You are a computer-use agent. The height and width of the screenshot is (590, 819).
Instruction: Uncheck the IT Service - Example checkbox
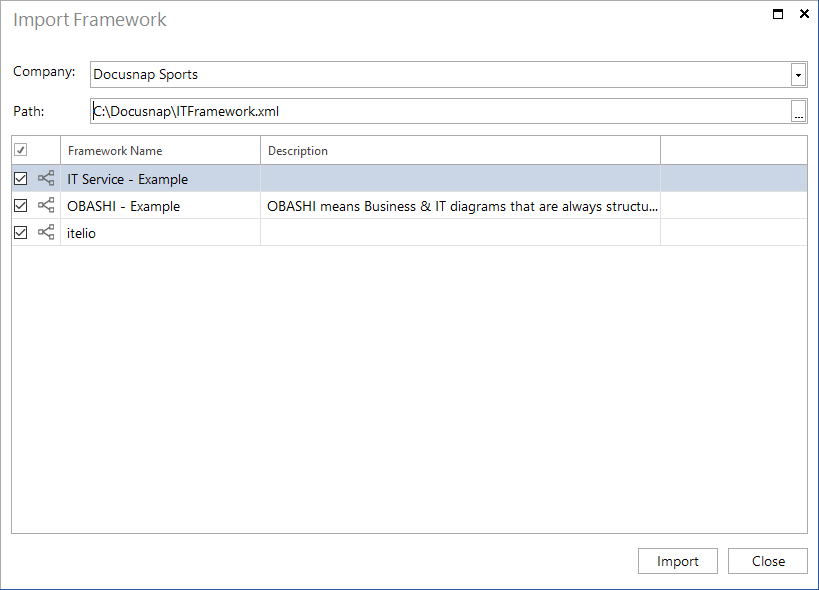click(20, 179)
